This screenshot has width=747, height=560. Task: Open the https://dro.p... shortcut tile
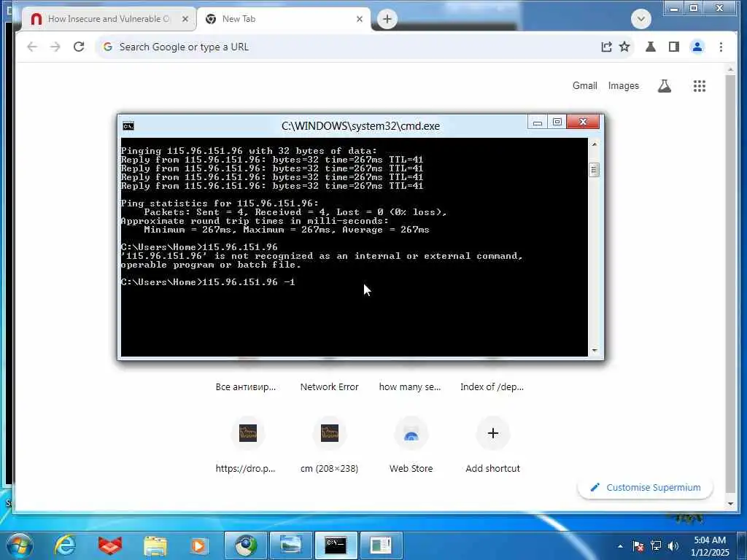point(247,433)
